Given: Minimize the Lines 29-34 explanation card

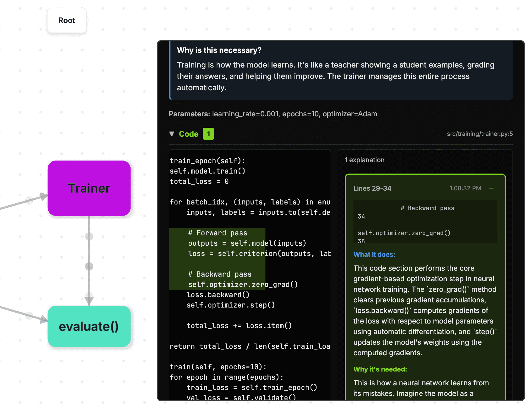Looking at the screenshot, I should click(491, 188).
